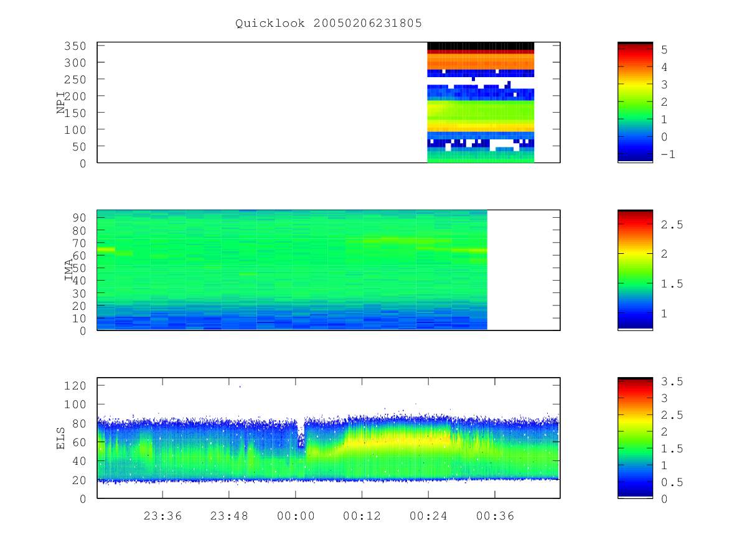The image size is (747, 560).
Task: Click the Quicklook 20050206231805 title
Action: pyautogui.click(x=329, y=23)
